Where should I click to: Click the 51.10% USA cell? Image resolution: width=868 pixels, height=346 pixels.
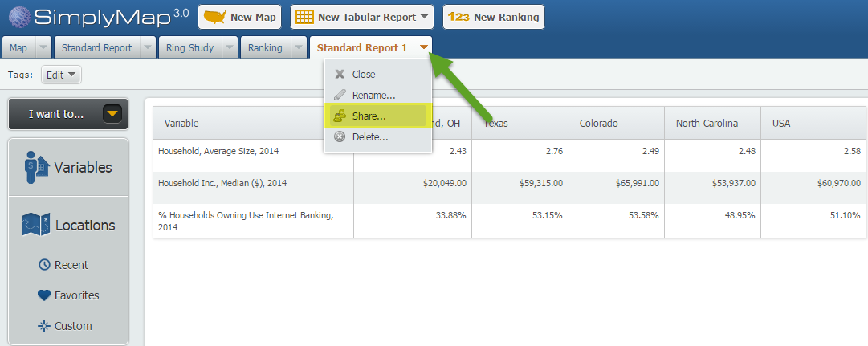tap(813, 221)
